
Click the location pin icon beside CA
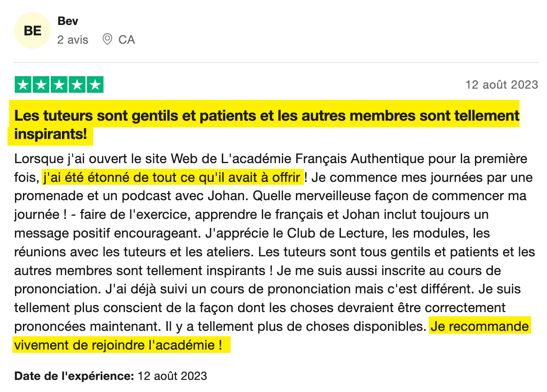[107, 40]
